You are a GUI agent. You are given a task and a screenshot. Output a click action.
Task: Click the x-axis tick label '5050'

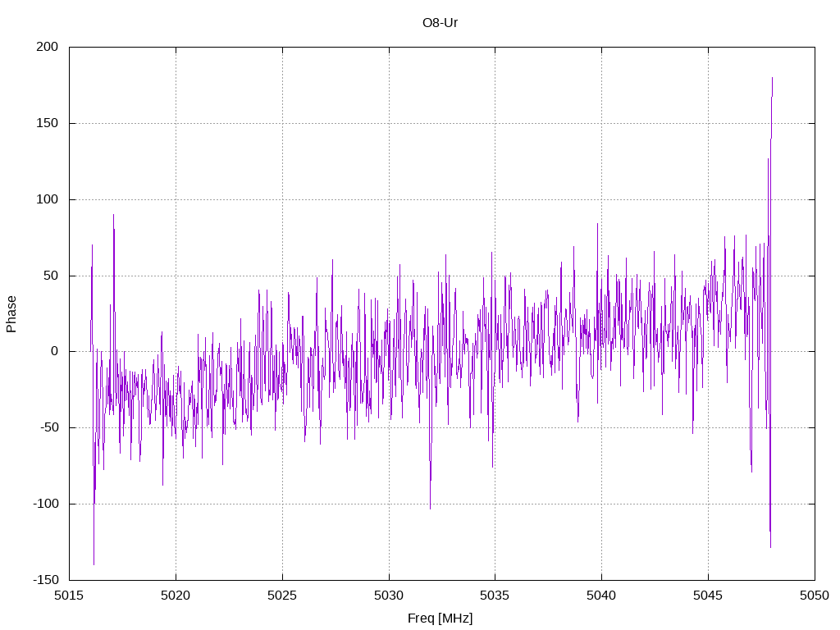(815, 596)
